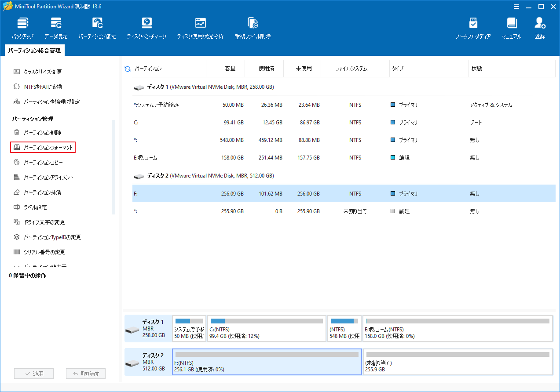
Task: Select ラベル設定 in sidebar
Action: (x=30, y=207)
